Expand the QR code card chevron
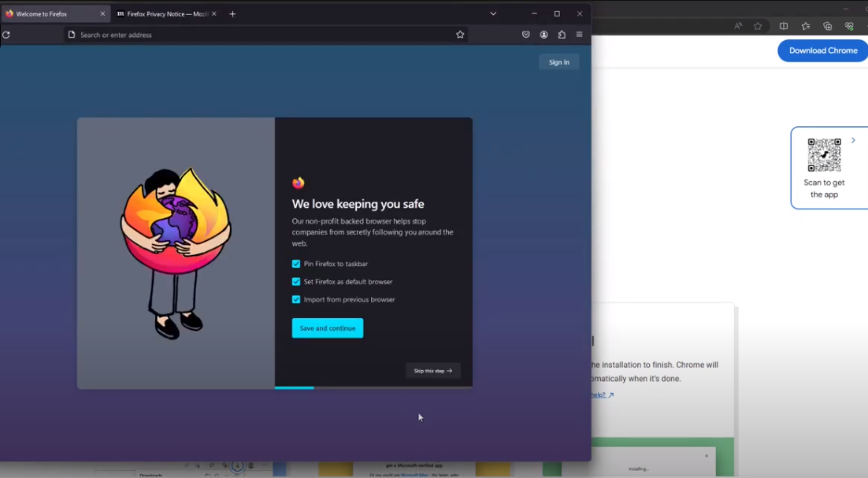This screenshot has width=868, height=478. point(853,140)
